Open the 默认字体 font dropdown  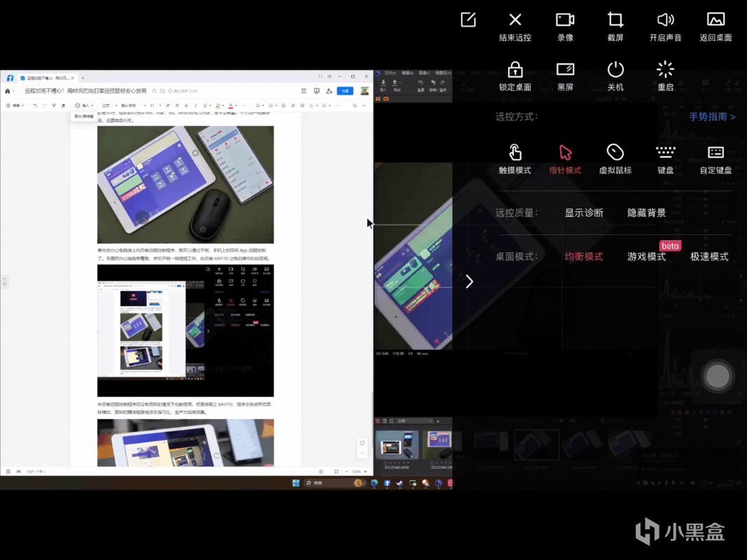click(133, 106)
